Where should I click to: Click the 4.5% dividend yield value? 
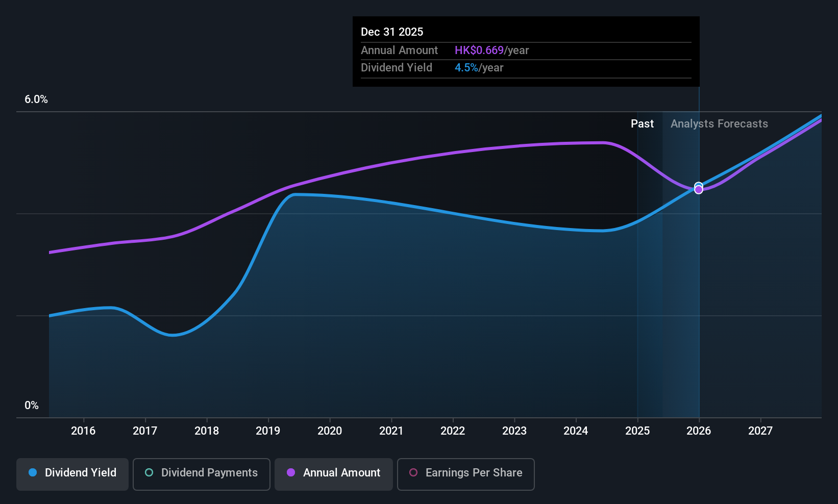tap(466, 68)
